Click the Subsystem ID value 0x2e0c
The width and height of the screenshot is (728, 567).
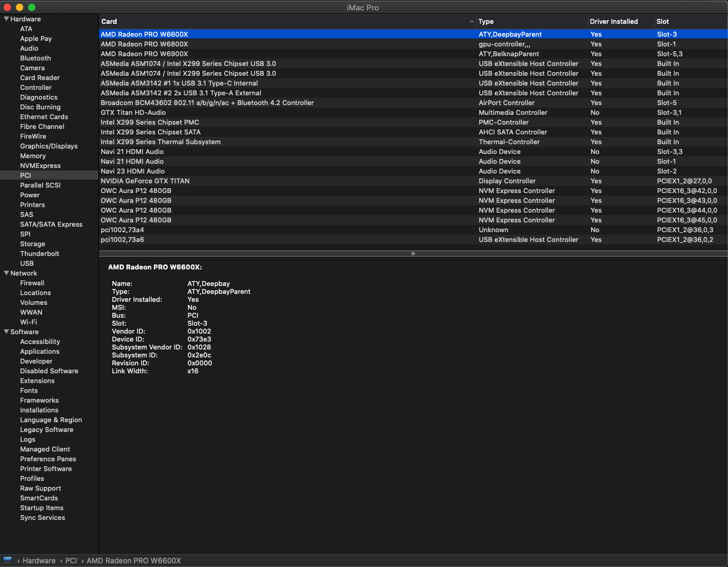[x=199, y=355]
